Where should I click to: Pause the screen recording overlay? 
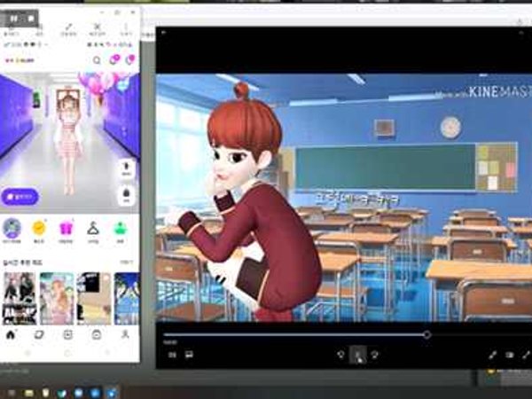[13, 19]
